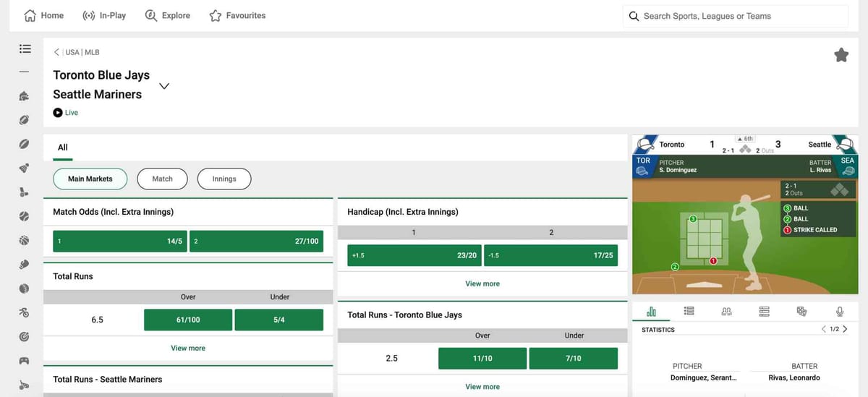Screen dimensions: 868x397
Task: Click the Explore compass icon
Action: click(151, 15)
